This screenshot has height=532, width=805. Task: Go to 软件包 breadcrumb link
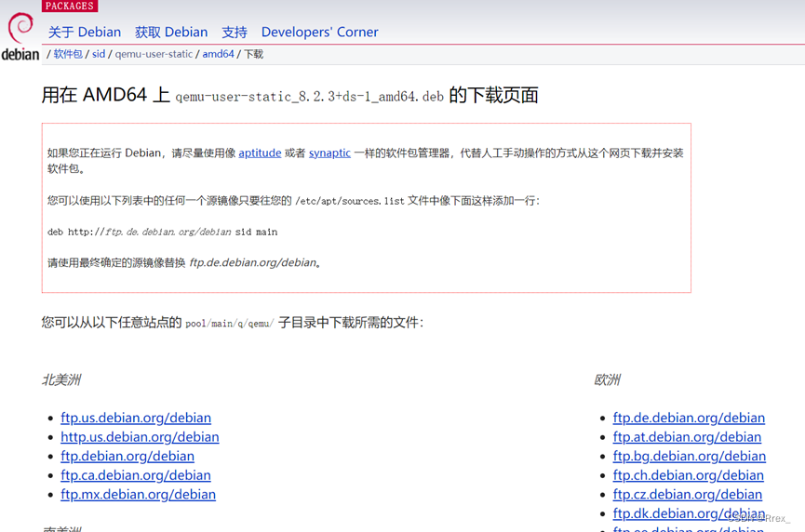click(68, 54)
